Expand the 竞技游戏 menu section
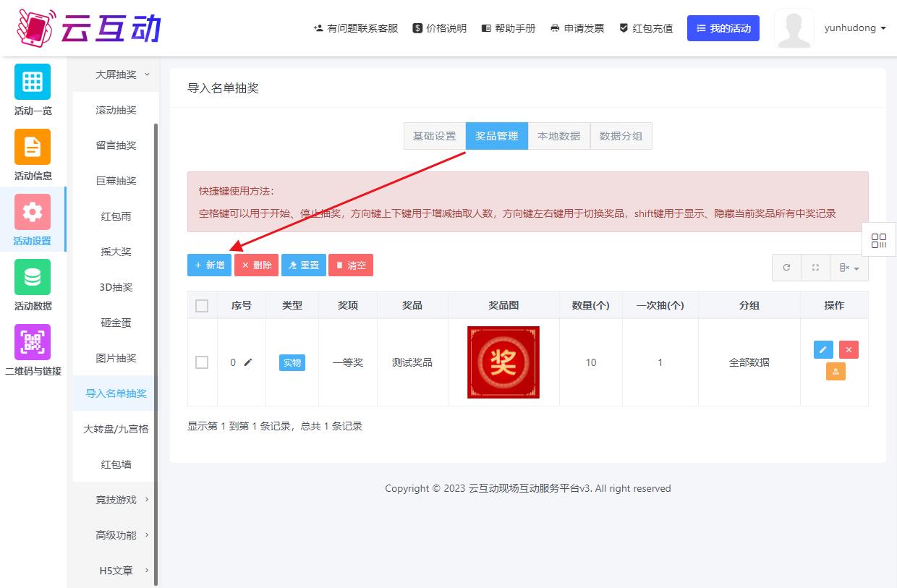The image size is (897, 588). [x=116, y=500]
